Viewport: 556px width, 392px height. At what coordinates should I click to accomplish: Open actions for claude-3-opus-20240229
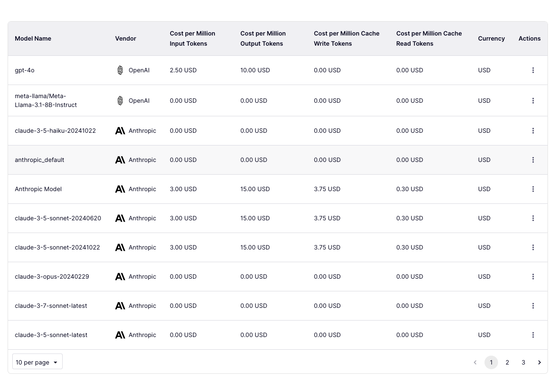click(533, 277)
